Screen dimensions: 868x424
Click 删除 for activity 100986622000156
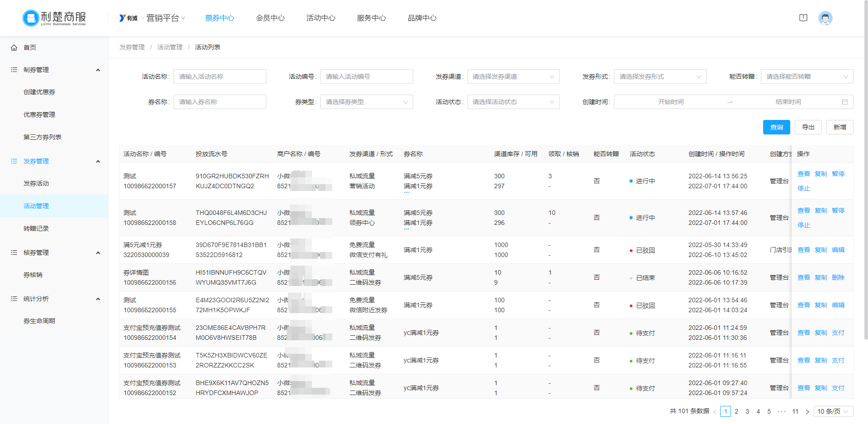click(838, 277)
